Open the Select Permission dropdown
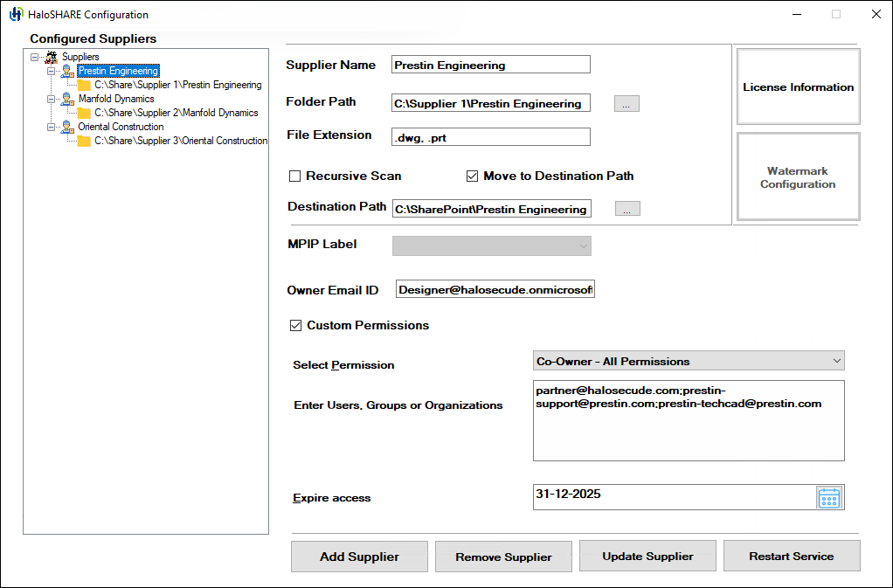 [x=834, y=360]
